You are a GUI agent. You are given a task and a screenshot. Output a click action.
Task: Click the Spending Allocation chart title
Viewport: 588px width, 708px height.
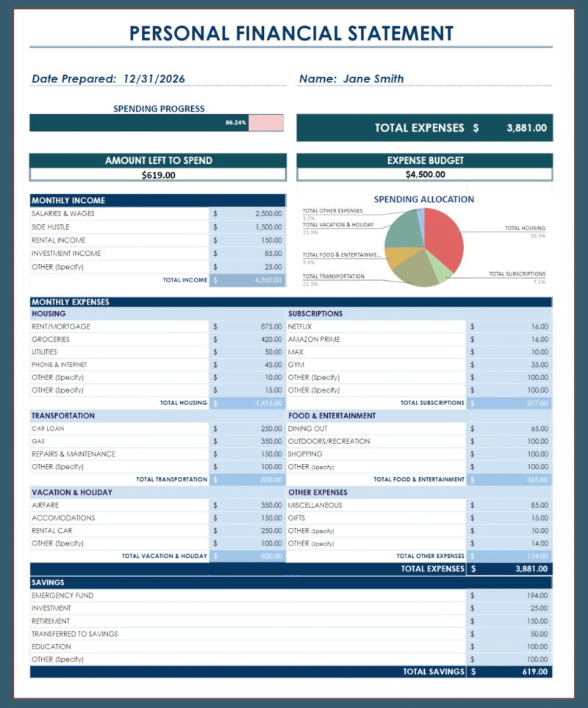pos(424,199)
